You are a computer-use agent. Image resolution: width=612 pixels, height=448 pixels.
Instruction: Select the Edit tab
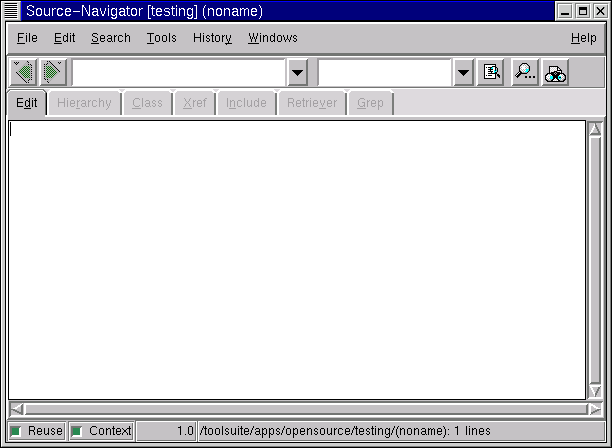tap(27, 103)
